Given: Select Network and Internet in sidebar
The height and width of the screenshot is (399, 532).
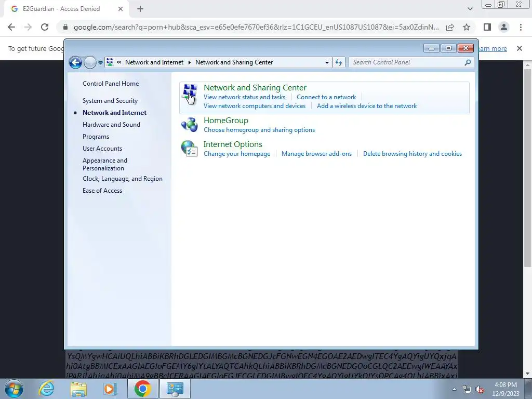Looking at the screenshot, I should click(114, 113).
